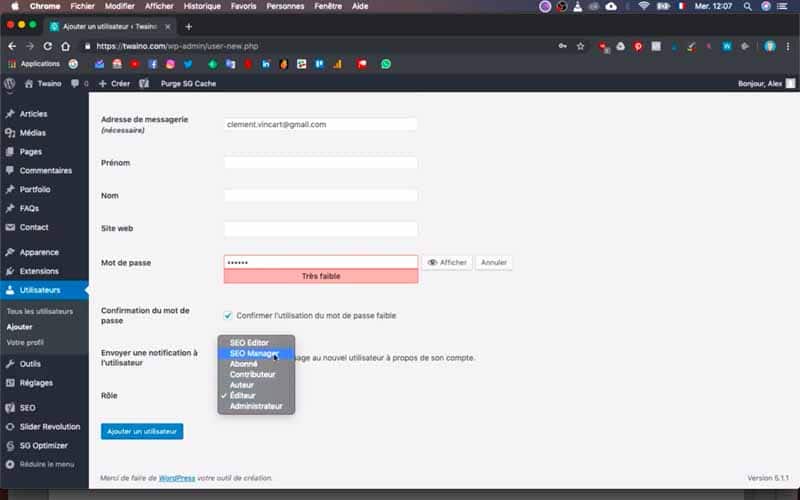Click the Annuler password button

[x=494, y=262]
